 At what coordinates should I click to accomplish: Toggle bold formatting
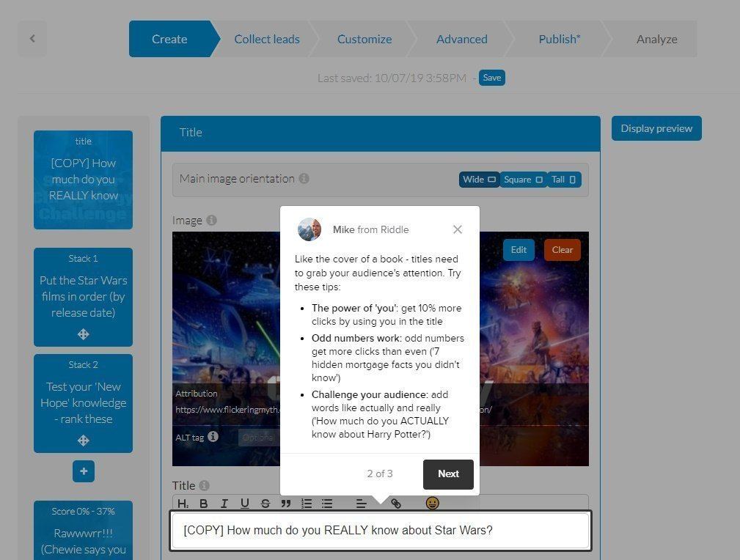tap(203, 504)
